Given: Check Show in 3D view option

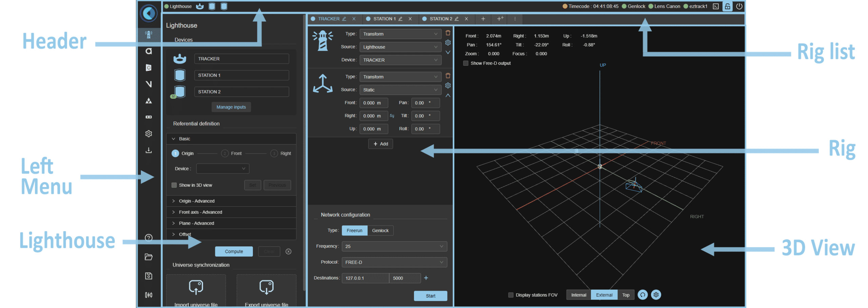Looking at the screenshot, I should tap(174, 185).
